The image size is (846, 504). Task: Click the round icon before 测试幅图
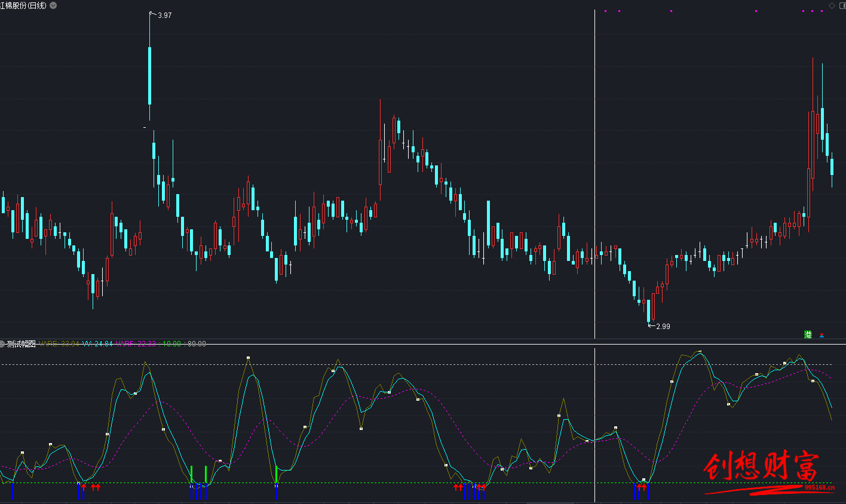[x=2, y=344]
